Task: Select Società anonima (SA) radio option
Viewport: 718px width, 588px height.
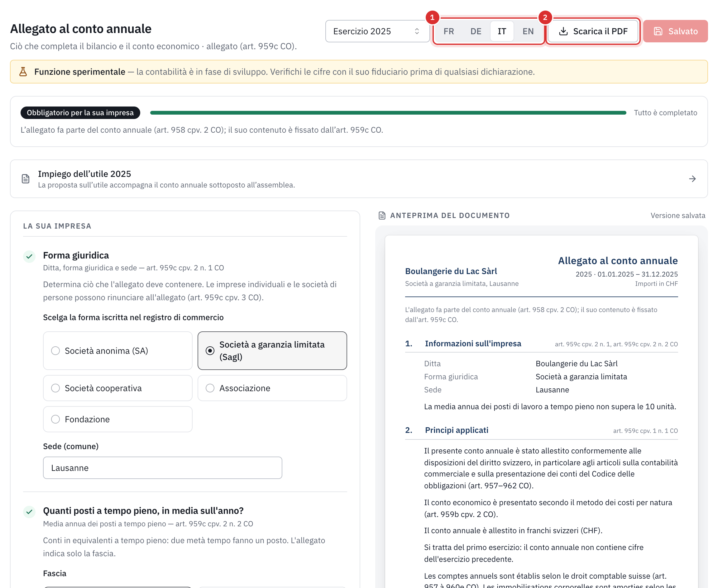Action: [x=117, y=351]
